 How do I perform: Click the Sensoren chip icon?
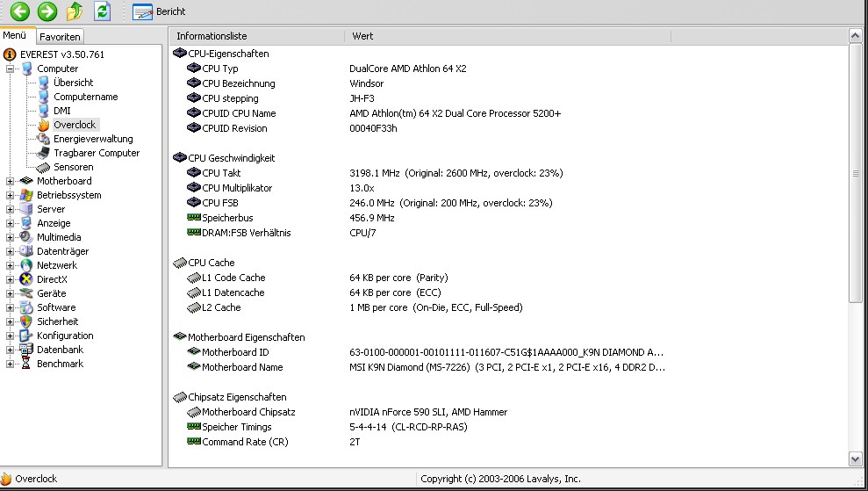point(43,167)
